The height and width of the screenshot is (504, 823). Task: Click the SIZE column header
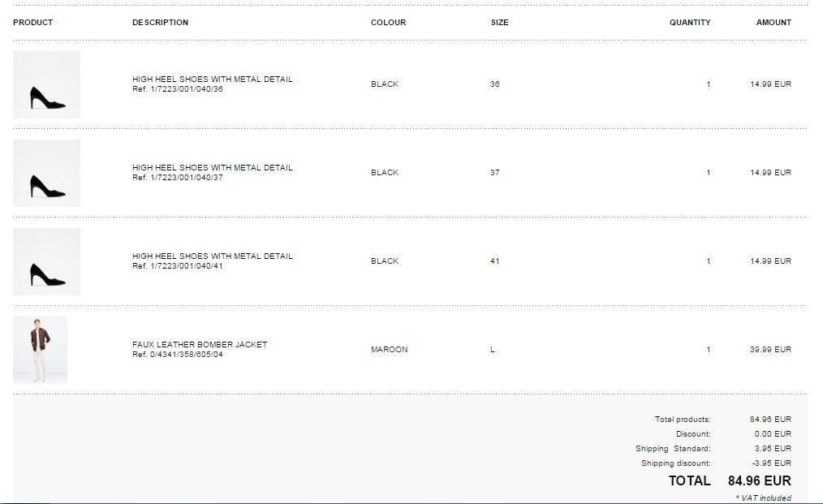coord(500,22)
